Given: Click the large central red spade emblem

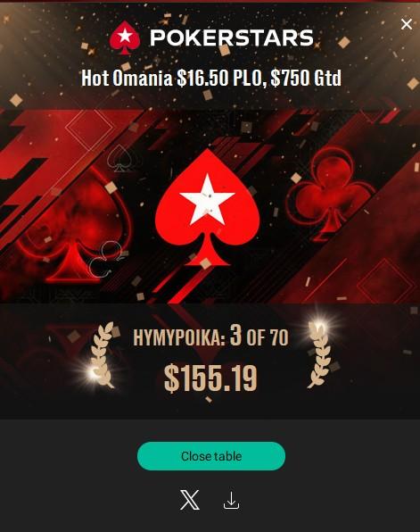Looking at the screenshot, I should (208, 208).
